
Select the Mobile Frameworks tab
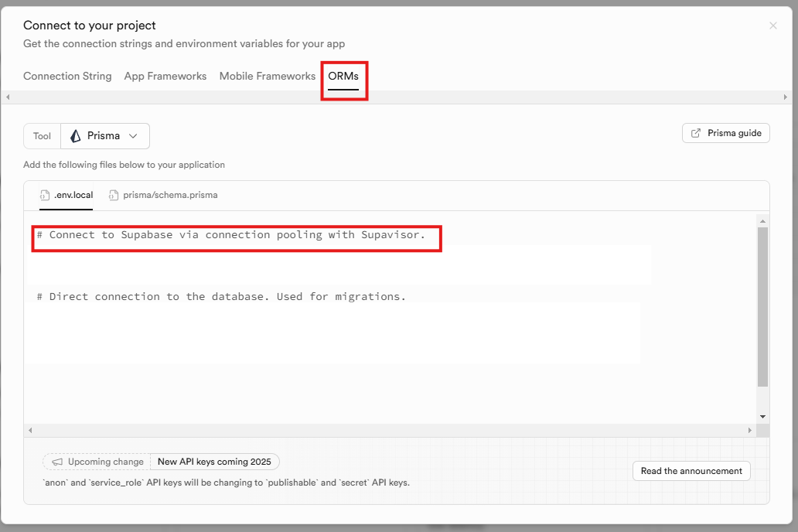click(268, 76)
